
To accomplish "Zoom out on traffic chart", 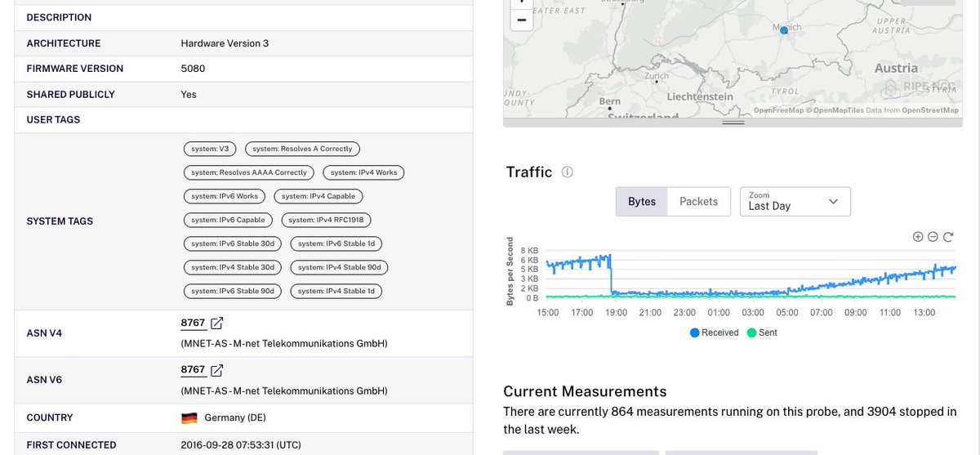I will 933,237.
